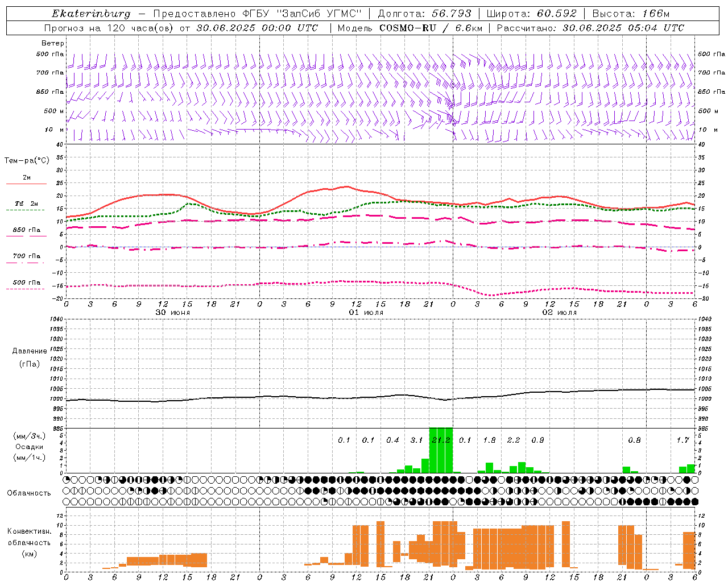Click the 0.4 precipitation total
Screen dimensions: 728x582
pos(392,440)
